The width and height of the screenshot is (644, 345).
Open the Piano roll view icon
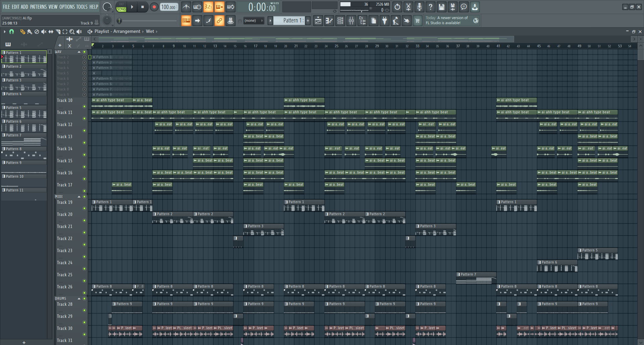click(x=329, y=21)
